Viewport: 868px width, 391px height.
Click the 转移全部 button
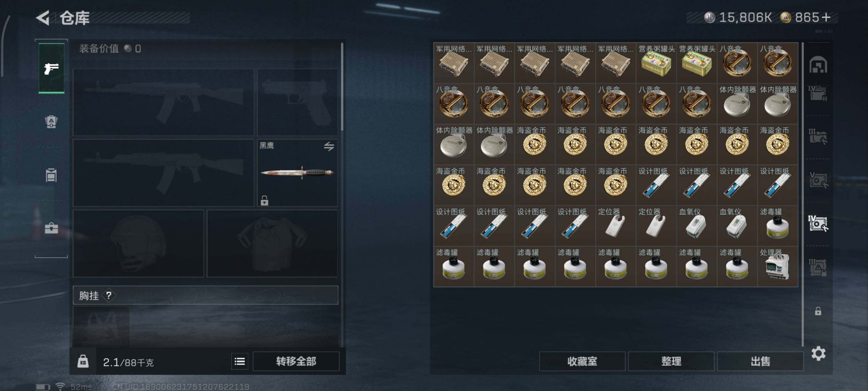296,361
